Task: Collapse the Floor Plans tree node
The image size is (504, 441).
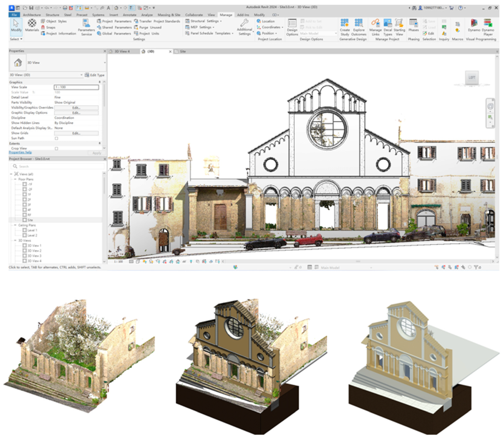Action: [15, 179]
